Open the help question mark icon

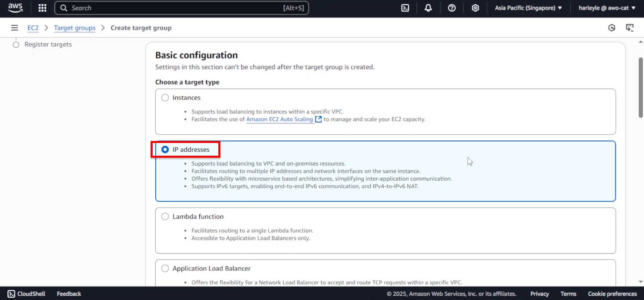(451, 8)
